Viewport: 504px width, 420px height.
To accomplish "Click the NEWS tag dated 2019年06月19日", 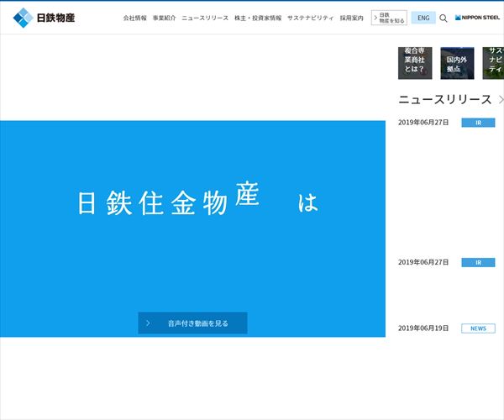I will 478,328.
